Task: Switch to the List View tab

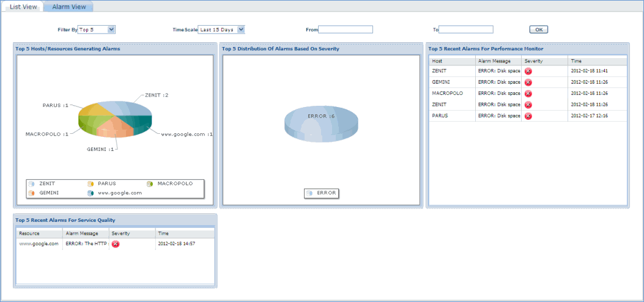Action: point(23,7)
